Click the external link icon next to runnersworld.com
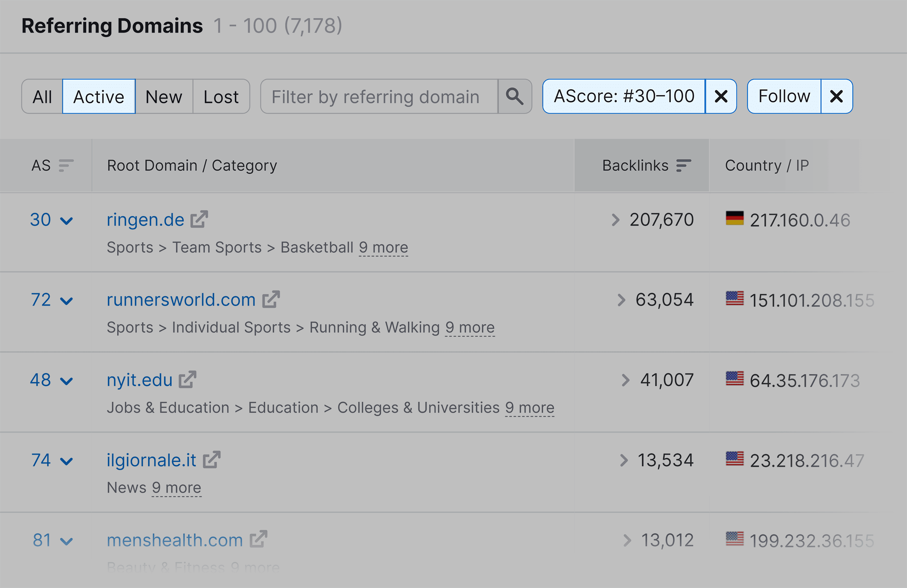 pyautogui.click(x=271, y=299)
